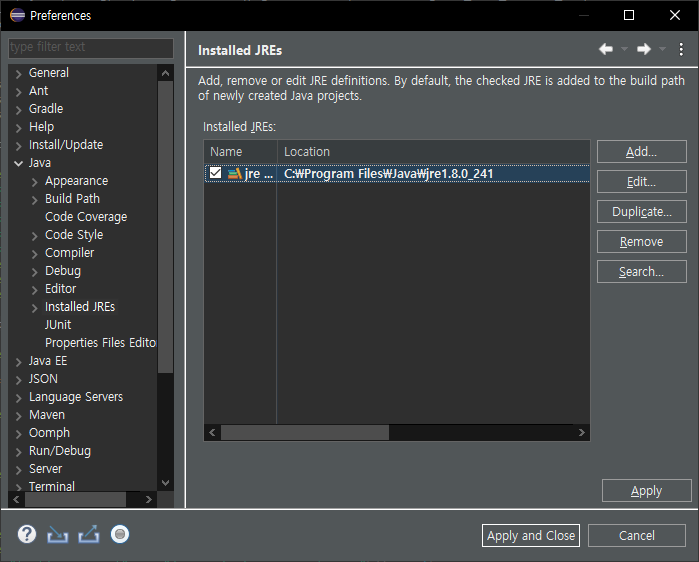The image size is (699, 562).
Task: Select JUnit in the preferences tree
Action: tap(58, 324)
